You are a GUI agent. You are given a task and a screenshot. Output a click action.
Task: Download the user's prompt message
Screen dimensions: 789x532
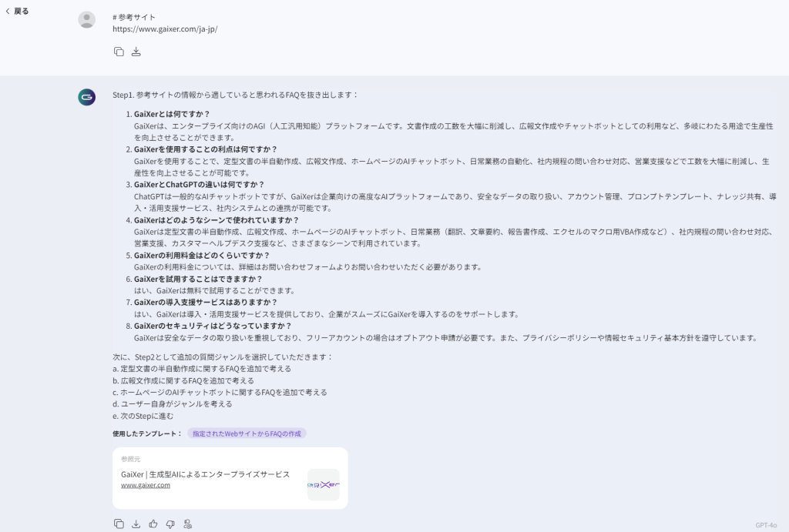click(x=136, y=52)
